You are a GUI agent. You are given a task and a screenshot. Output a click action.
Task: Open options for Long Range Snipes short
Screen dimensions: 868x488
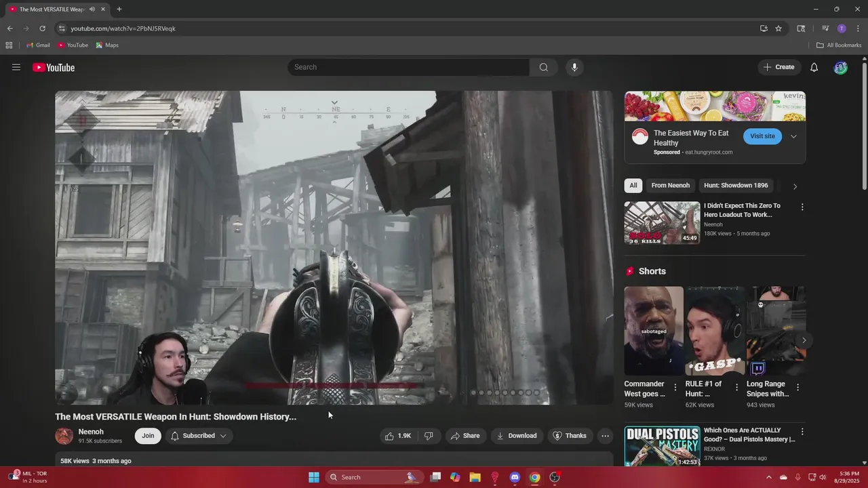click(x=797, y=388)
